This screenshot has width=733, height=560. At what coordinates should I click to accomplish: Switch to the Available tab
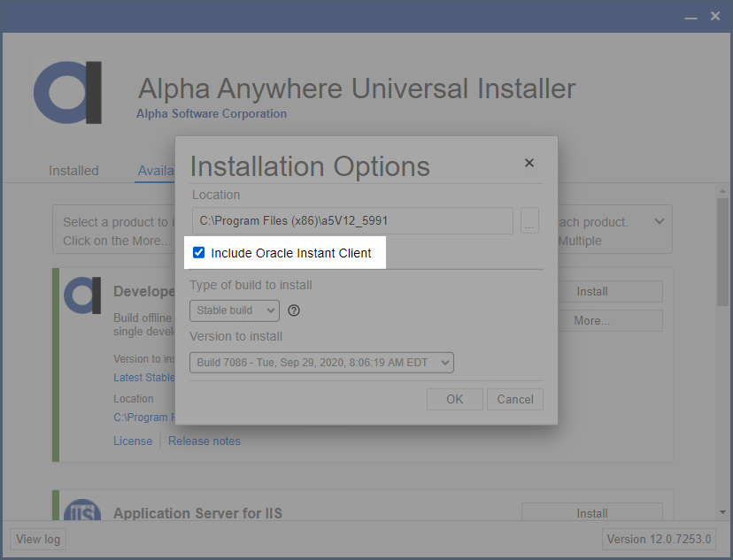tap(156, 171)
